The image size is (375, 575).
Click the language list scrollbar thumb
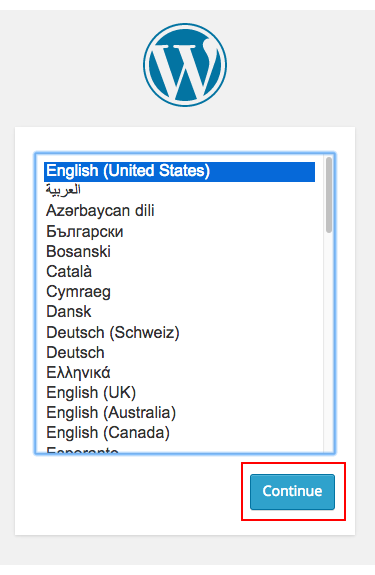point(329,195)
